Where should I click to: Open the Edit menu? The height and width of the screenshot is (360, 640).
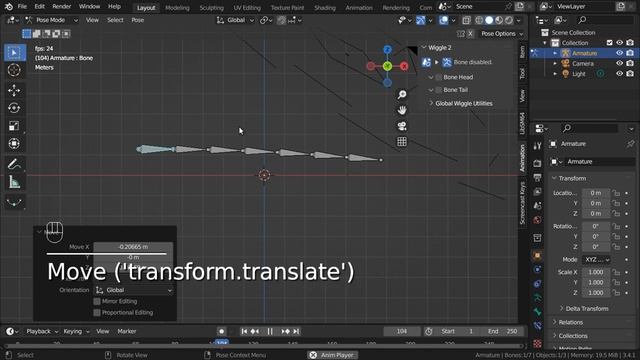point(40,7)
